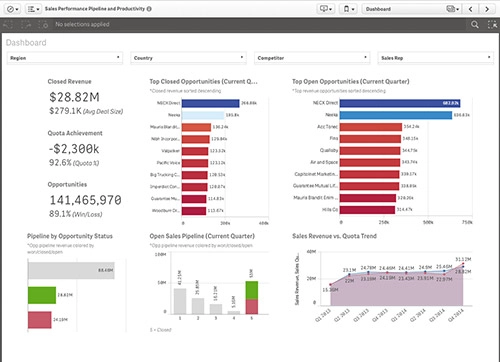Select the NECX Direct open opportunity bar

coord(400,103)
